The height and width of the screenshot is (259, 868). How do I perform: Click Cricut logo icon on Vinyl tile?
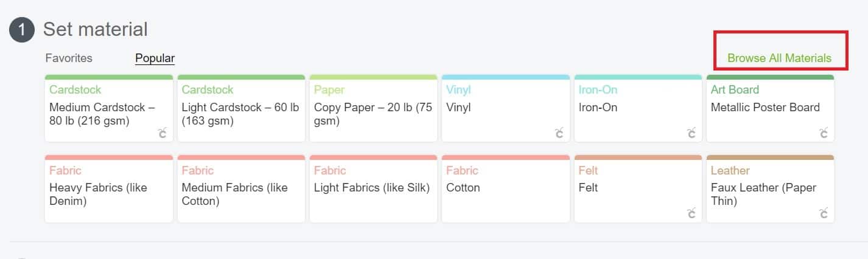(x=559, y=133)
